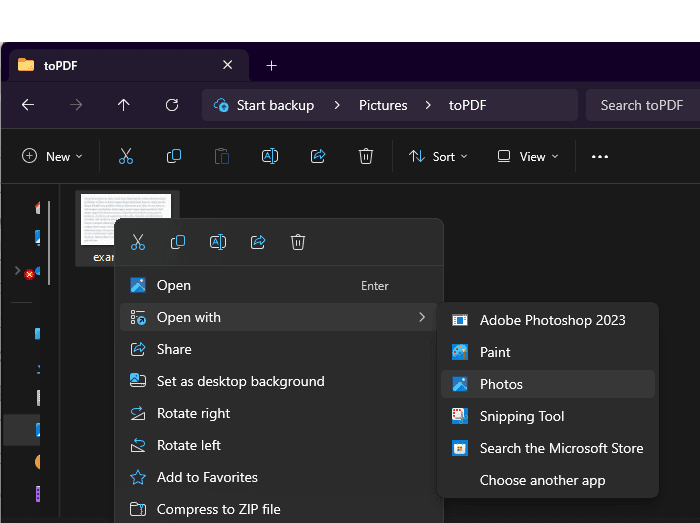The width and height of the screenshot is (700, 523).
Task: Click the Delete icon in the context menu
Action: tap(298, 242)
